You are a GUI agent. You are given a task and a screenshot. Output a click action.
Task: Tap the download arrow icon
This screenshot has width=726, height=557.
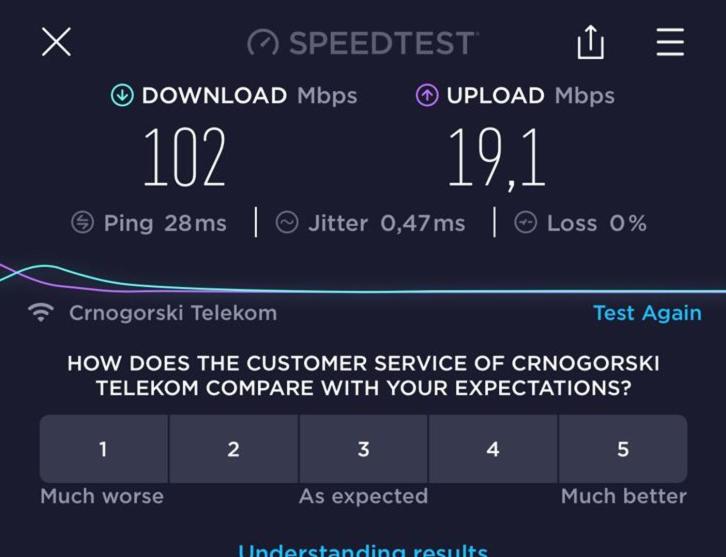122,95
